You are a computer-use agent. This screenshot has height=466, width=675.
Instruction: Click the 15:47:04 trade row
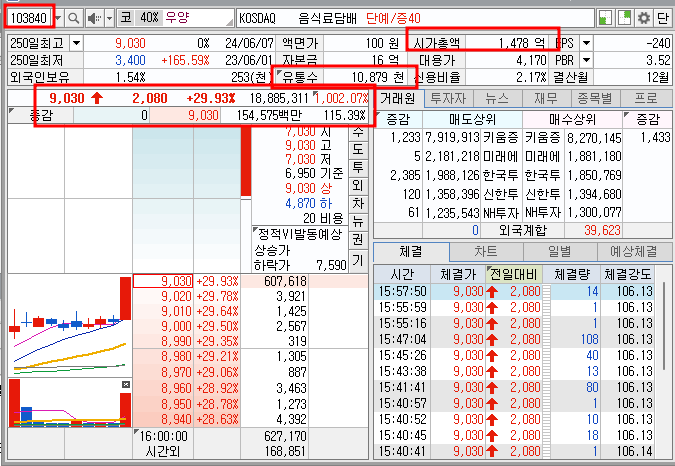pyautogui.click(x=514, y=339)
